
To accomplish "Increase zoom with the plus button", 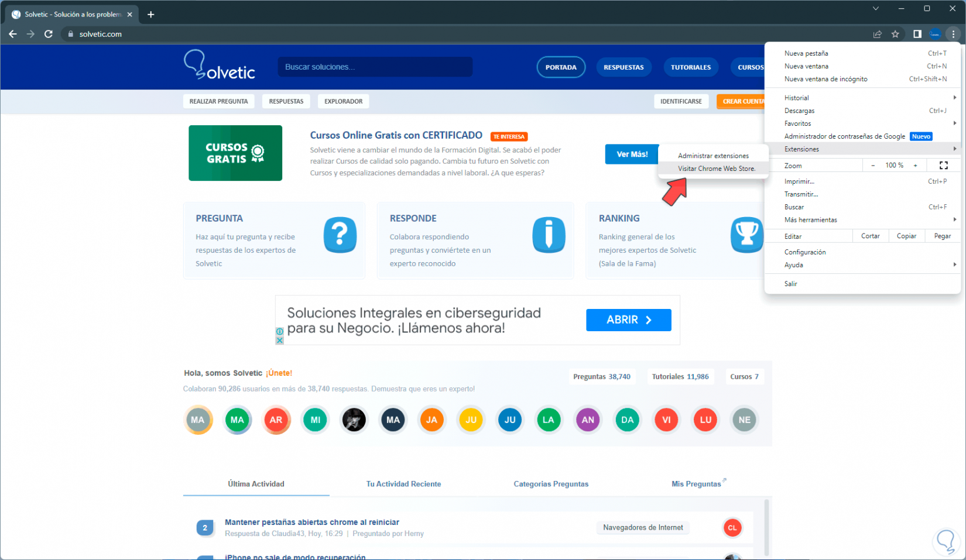I will click(x=916, y=166).
